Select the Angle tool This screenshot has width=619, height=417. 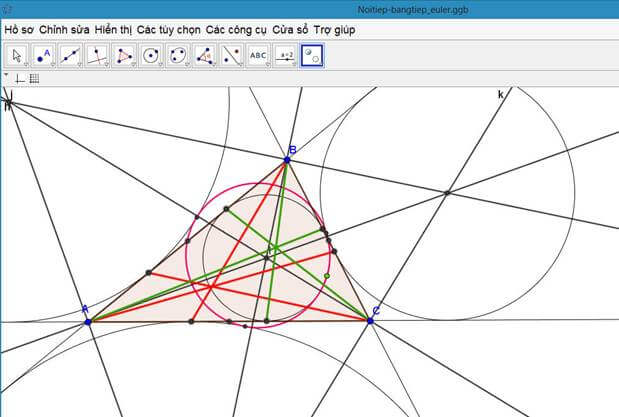point(204,56)
